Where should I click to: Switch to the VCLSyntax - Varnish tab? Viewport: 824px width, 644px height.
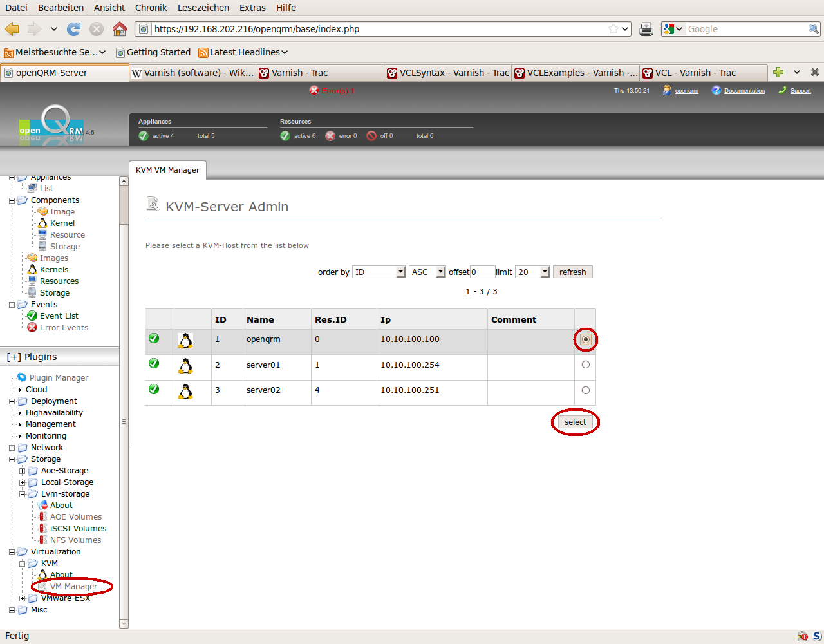point(448,73)
